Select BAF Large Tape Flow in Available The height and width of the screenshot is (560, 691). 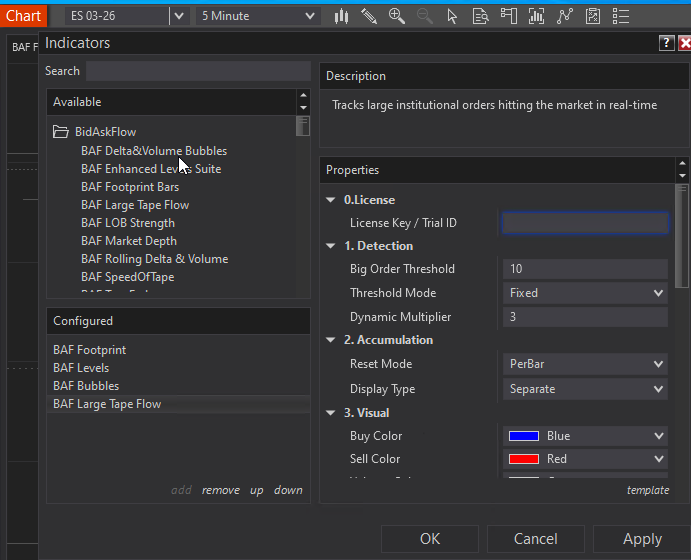(135, 205)
